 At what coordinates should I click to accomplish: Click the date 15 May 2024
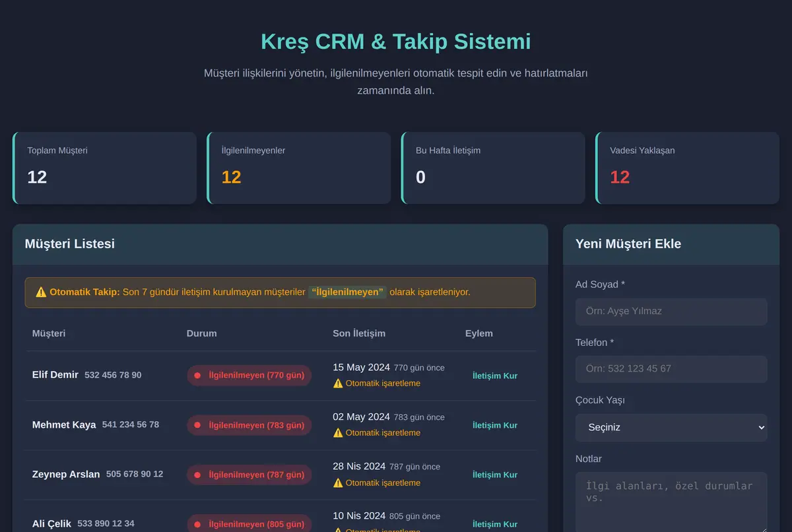[361, 367]
